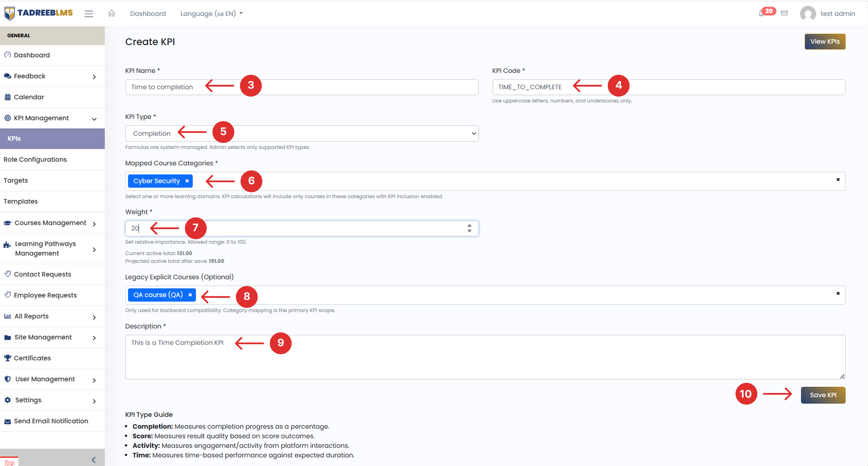Image resolution: width=868 pixels, height=466 pixels.
Task: Click inside Legacy Explicit Courses box
Action: pos(485,295)
